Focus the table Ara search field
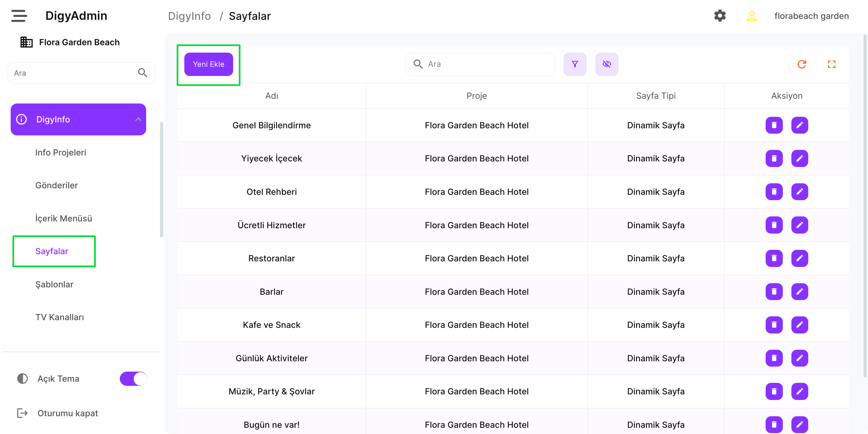 tap(485, 64)
